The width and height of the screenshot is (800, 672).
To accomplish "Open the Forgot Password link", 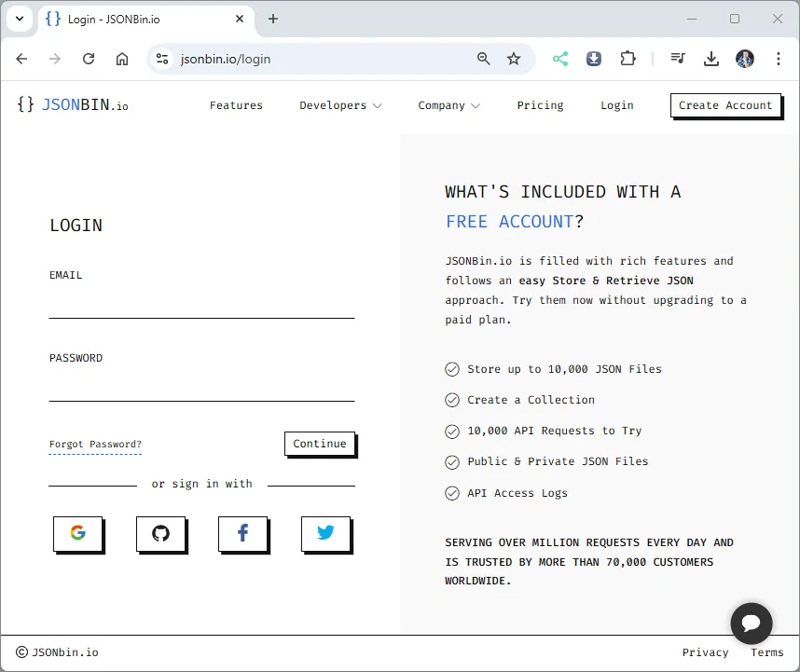I will click(94, 445).
